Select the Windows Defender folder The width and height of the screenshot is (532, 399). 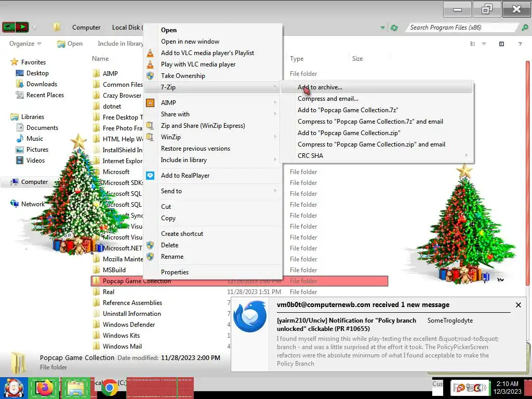129,324
